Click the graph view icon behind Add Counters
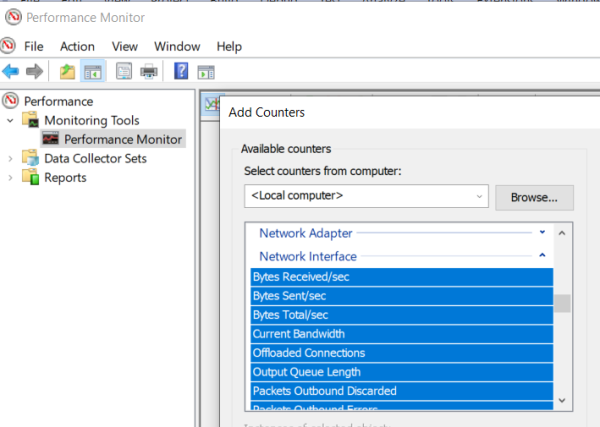The height and width of the screenshot is (427, 600). pyautogui.click(x=212, y=104)
